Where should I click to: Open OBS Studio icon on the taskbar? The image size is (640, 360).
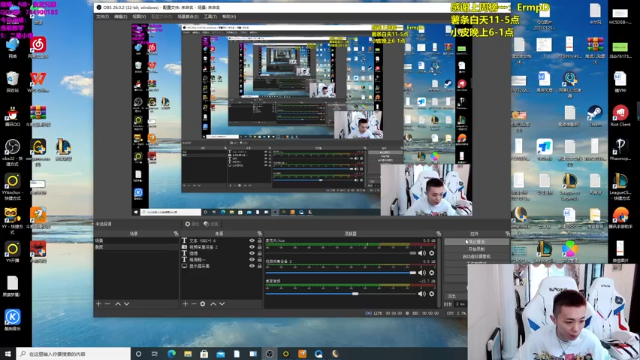tap(269, 353)
